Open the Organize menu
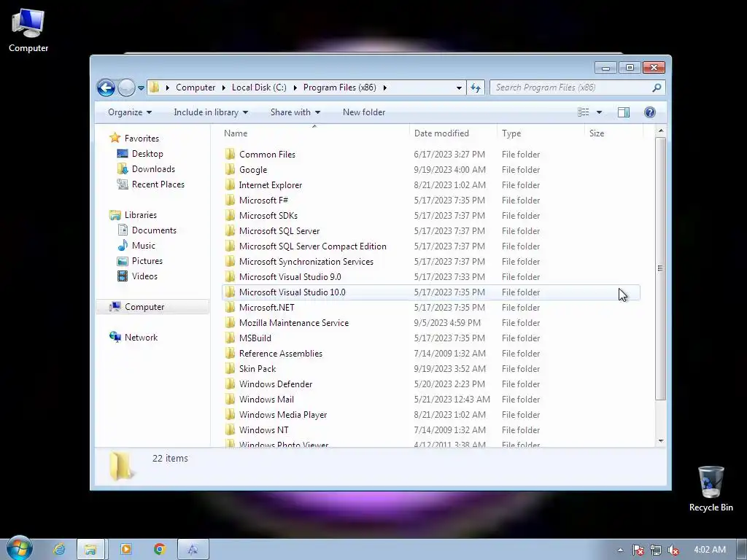Screen dimensions: 747x560 coord(130,112)
